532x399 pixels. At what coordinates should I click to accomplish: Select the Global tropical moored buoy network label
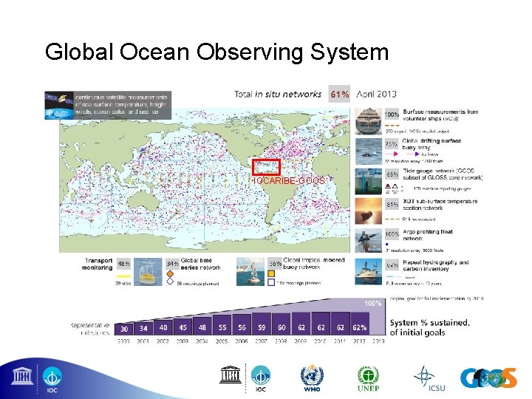click(x=314, y=263)
